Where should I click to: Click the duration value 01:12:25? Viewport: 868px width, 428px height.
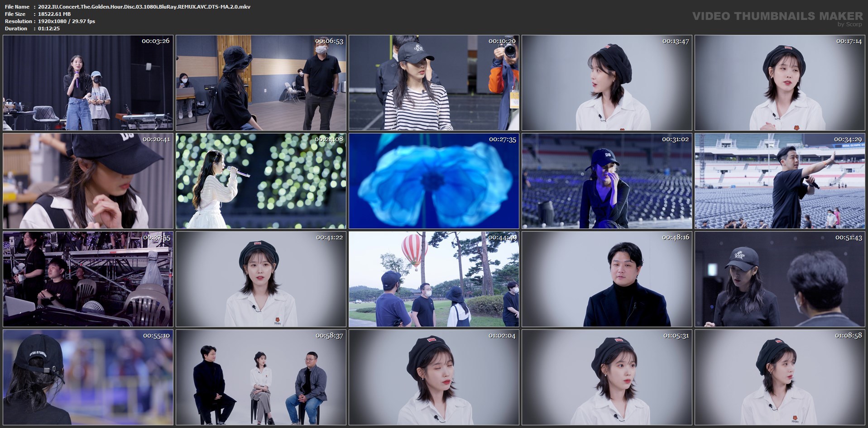(49, 29)
